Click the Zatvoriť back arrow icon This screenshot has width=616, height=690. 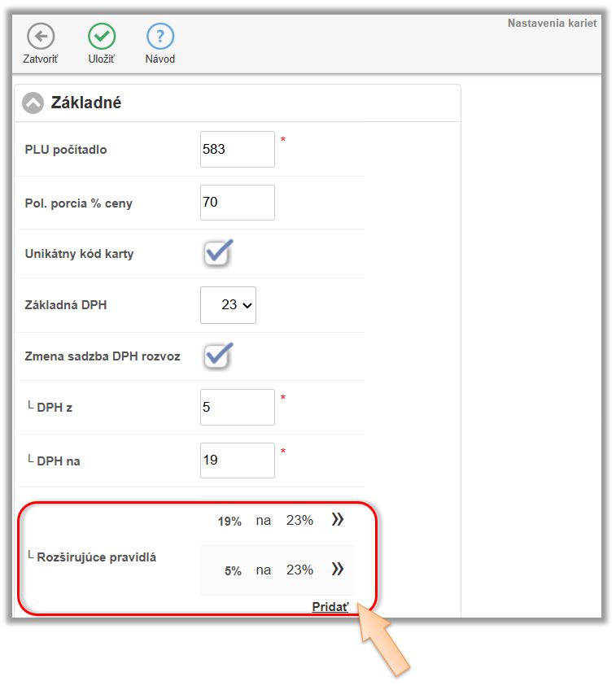41,37
